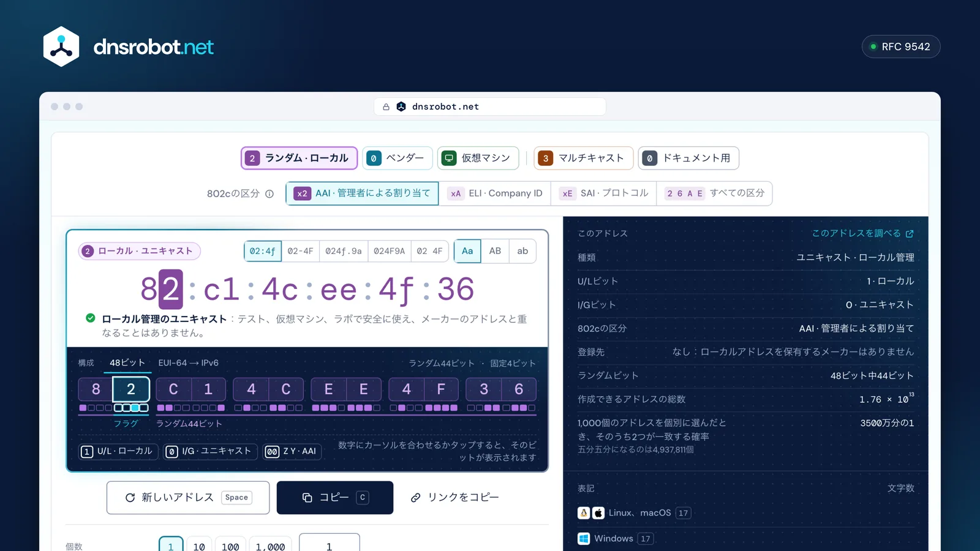The image size is (980, 551).
Task: Set mixed case with Aa option
Action: (x=467, y=251)
